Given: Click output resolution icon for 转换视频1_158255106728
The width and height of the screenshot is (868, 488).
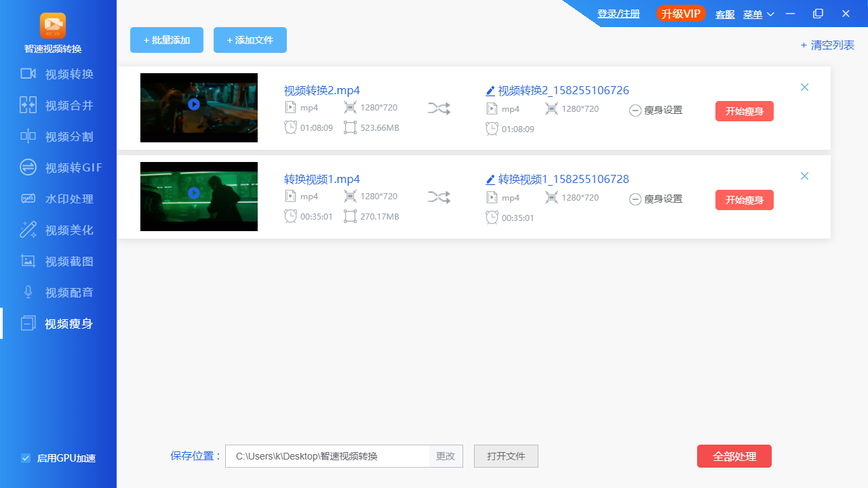Looking at the screenshot, I should 551,198.
